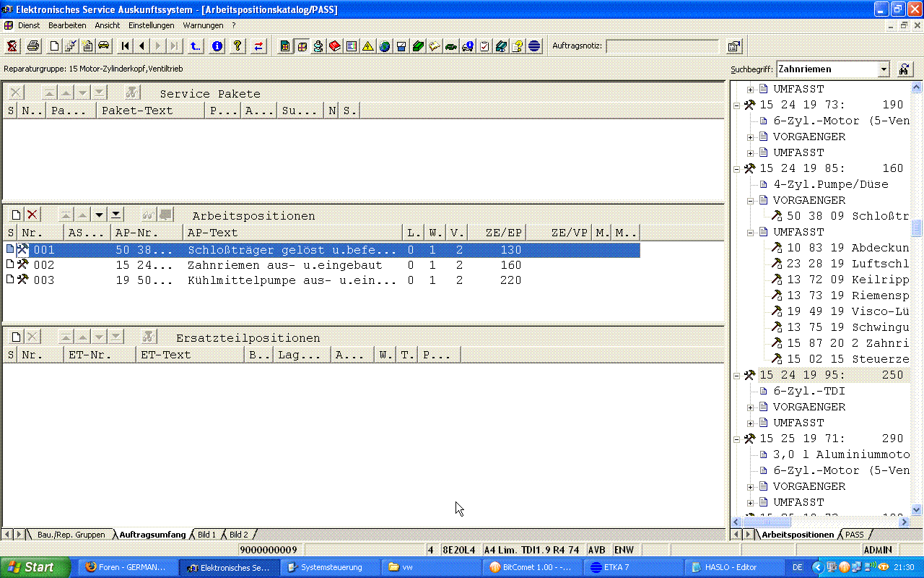Click the blue info circle icon
Viewport: 924px width, 578px height.
pos(217,46)
